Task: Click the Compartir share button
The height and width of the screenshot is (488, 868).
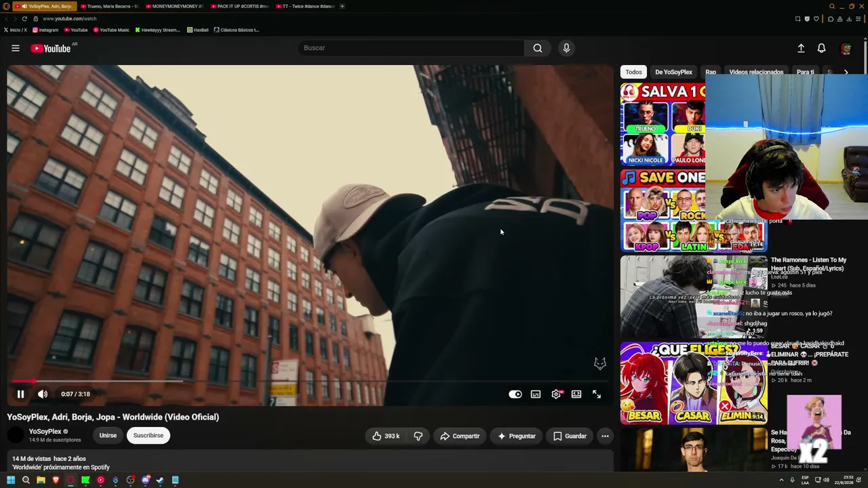Action: (x=460, y=436)
